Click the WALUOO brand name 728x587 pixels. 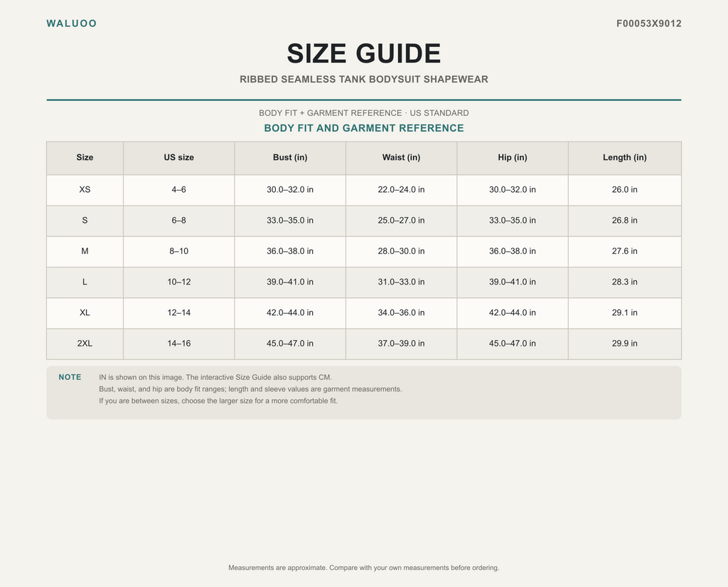pyautogui.click(x=72, y=23)
